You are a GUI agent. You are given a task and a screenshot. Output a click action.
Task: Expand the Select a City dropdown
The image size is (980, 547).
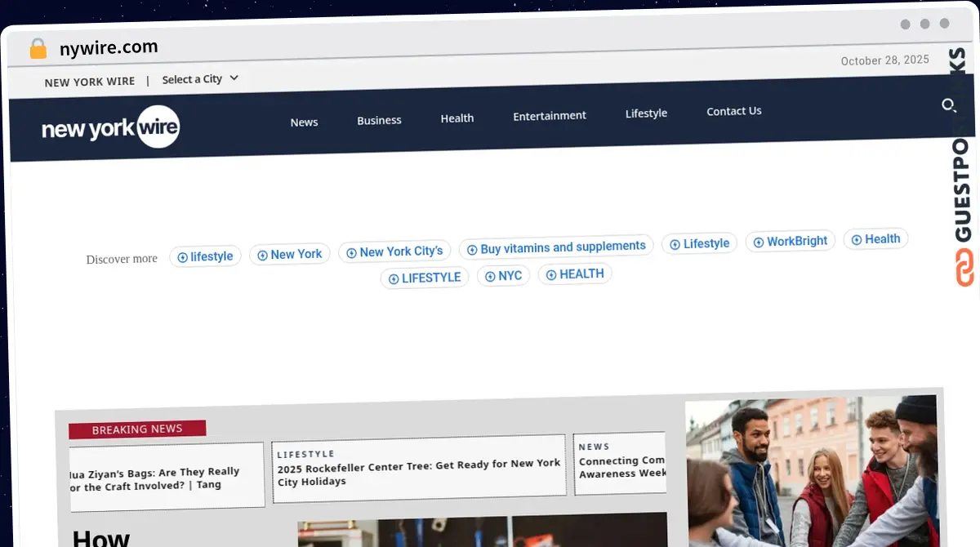click(x=200, y=79)
